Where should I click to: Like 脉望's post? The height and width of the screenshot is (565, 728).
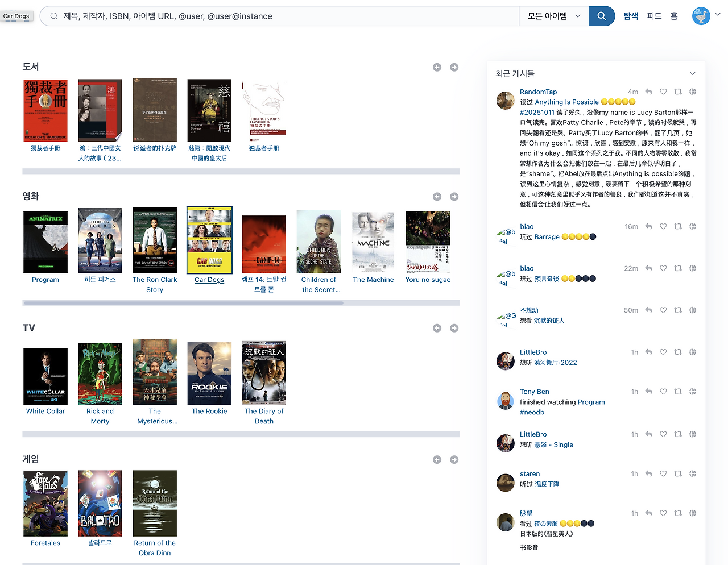pos(663,513)
